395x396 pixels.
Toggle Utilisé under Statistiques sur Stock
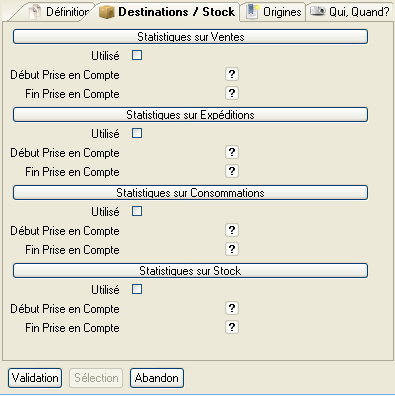(x=137, y=289)
